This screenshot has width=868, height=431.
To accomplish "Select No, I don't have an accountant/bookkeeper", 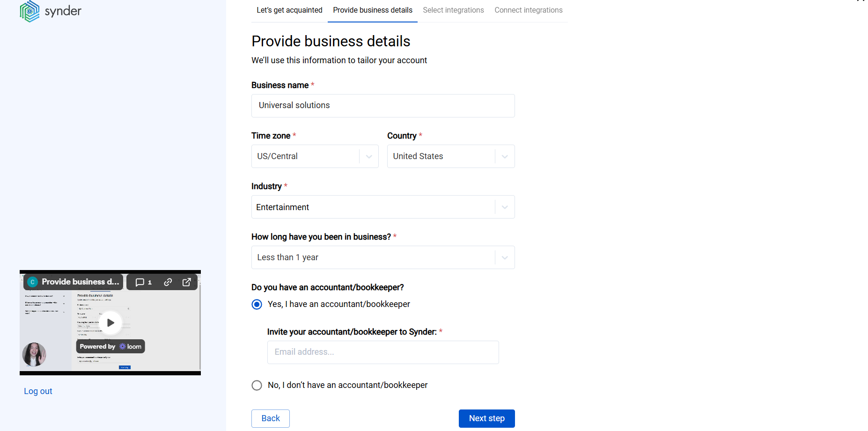I will click(x=257, y=385).
